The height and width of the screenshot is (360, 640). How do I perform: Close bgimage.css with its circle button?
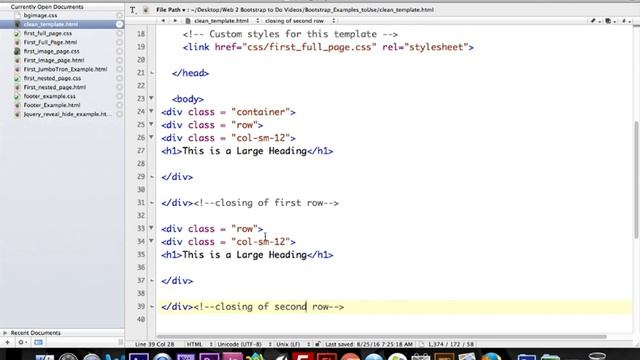pyautogui.click(x=119, y=16)
